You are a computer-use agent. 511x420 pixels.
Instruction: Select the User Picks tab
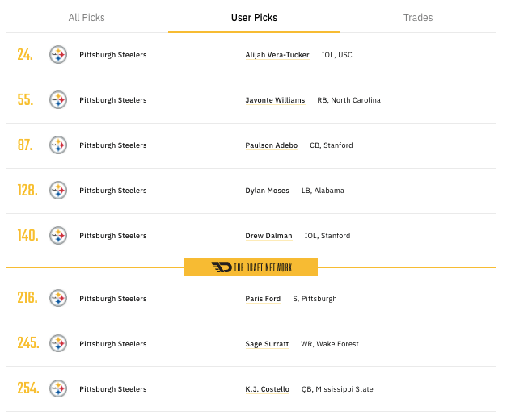[254, 18]
